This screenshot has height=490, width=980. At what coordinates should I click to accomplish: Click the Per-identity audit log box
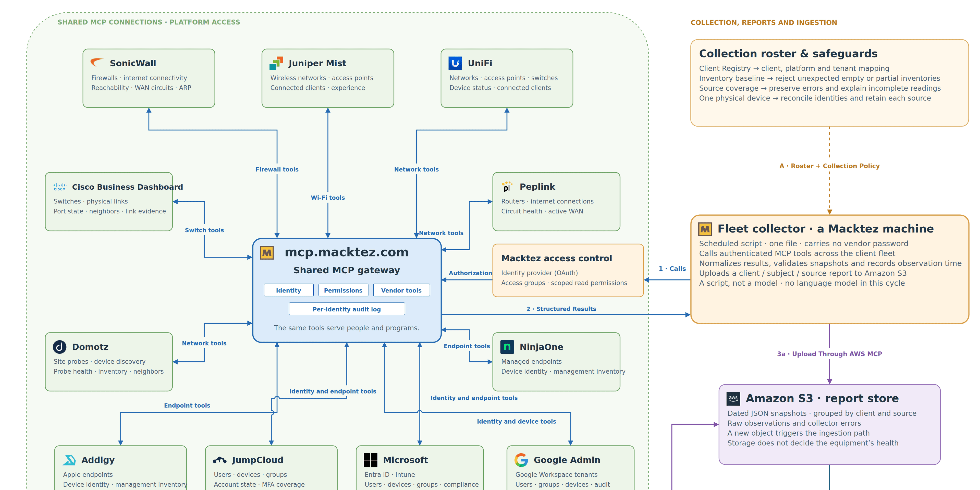point(347,309)
